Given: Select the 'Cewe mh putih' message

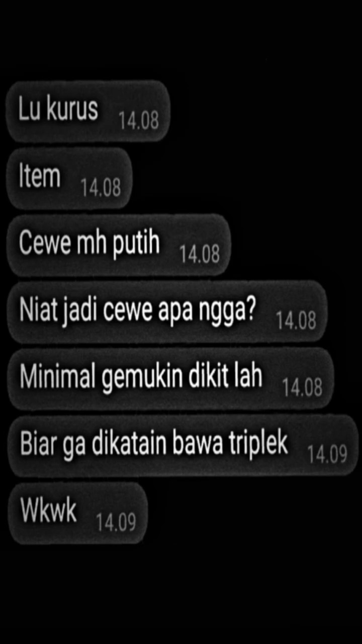Looking at the screenshot, I should (119, 245).
